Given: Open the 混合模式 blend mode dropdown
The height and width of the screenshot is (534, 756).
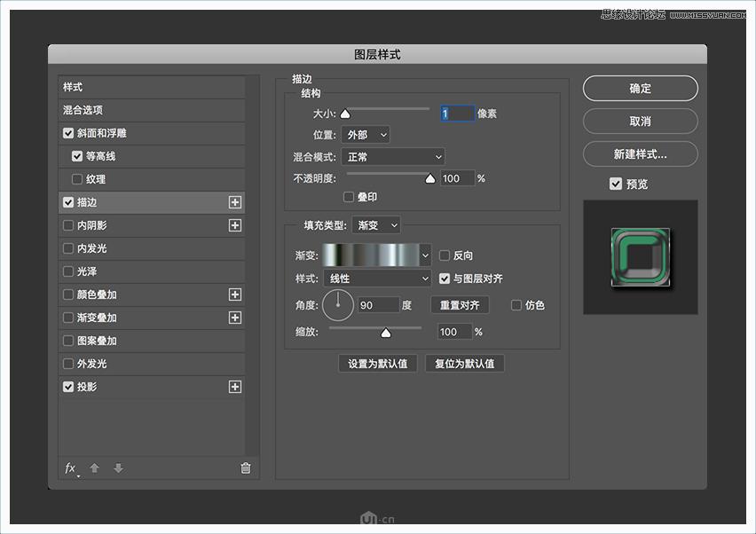Looking at the screenshot, I should coord(393,156).
